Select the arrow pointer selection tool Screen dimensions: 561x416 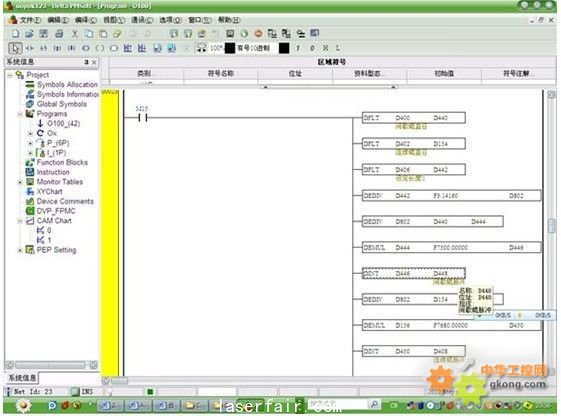pyautogui.click(x=15, y=48)
